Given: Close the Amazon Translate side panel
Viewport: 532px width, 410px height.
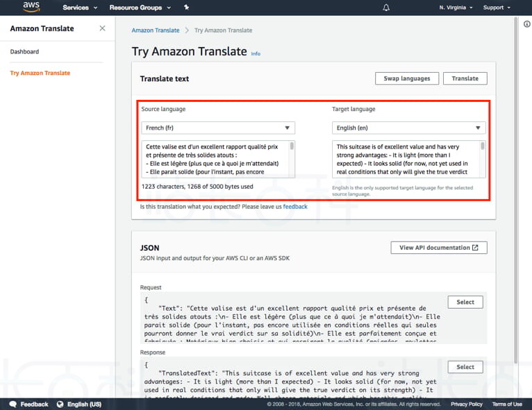Looking at the screenshot, I should 102,28.
